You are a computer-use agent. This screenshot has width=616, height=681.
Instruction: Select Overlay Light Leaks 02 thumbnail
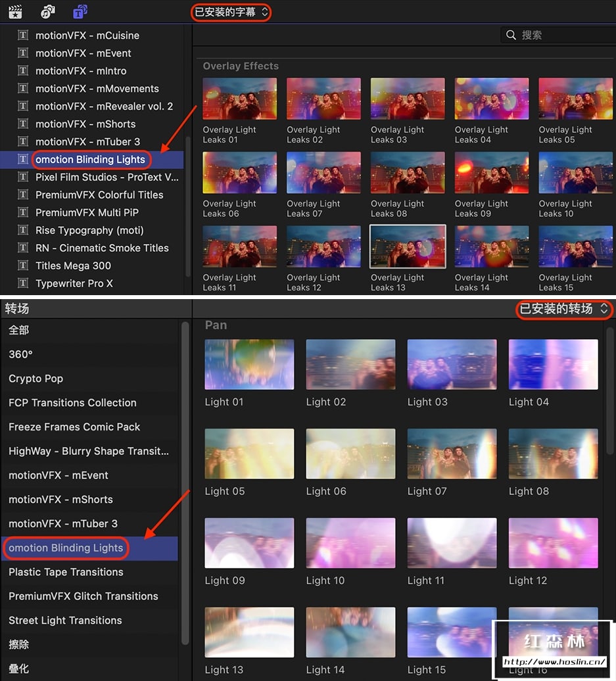click(x=323, y=99)
